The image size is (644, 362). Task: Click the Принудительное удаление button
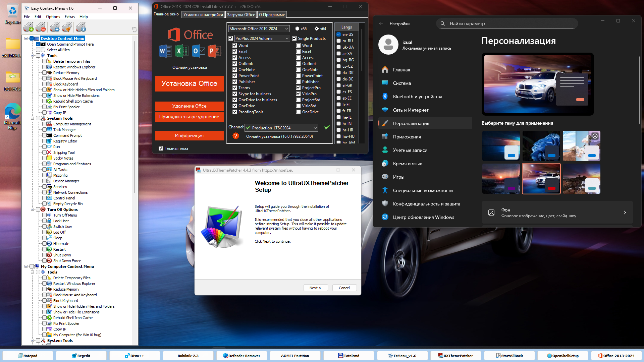point(189,117)
